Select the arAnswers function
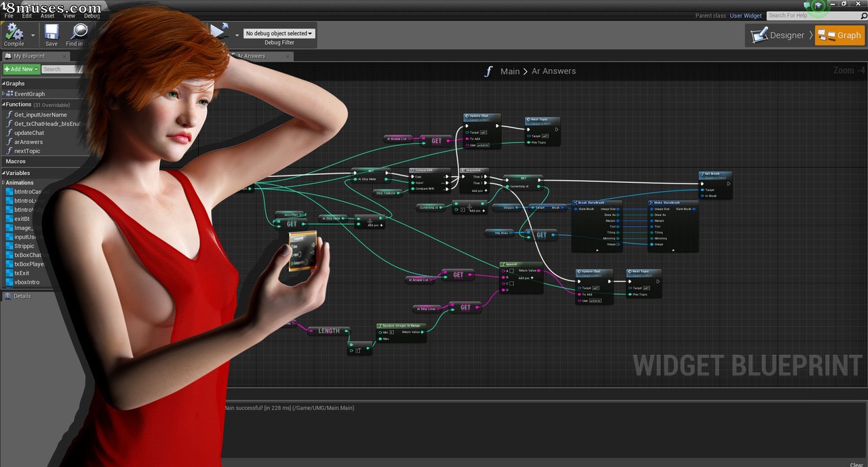Image resolution: width=868 pixels, height=467 pixels. [x=28, y=142]
